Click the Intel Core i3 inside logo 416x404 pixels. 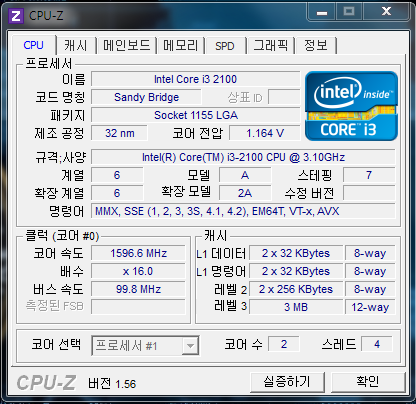pos(351,106)
